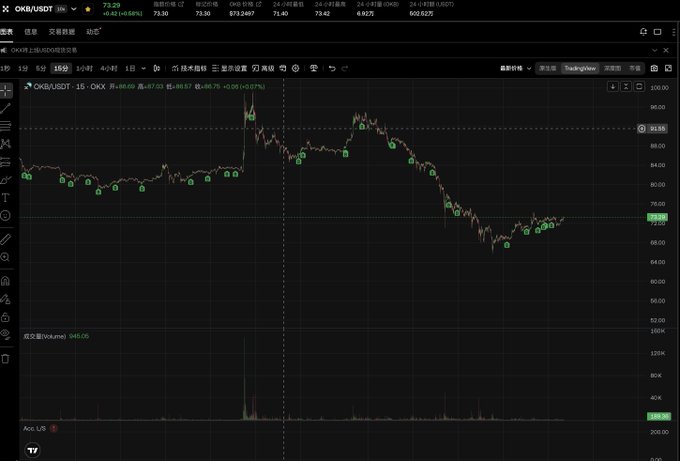Image resolution: width=680 pixels, height=461 pixels.
Task: Switch to the 动态 tab
Action: [93, 32]
